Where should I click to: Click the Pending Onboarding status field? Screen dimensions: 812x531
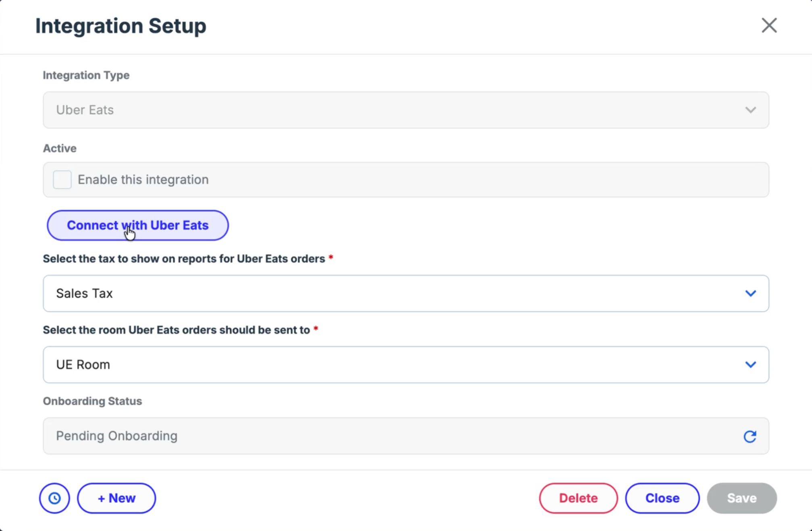pos(406,436)
